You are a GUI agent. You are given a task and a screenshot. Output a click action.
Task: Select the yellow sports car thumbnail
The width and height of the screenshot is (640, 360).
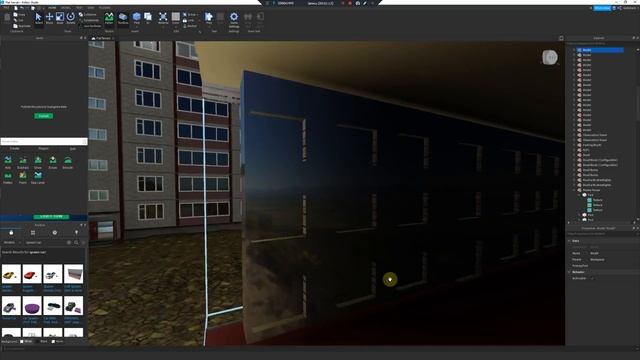point(11,274)
